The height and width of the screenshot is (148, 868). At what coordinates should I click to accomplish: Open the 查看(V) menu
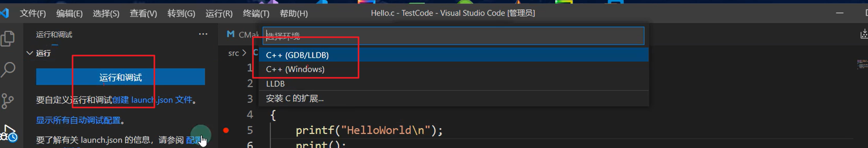click(x=143, y=13)
